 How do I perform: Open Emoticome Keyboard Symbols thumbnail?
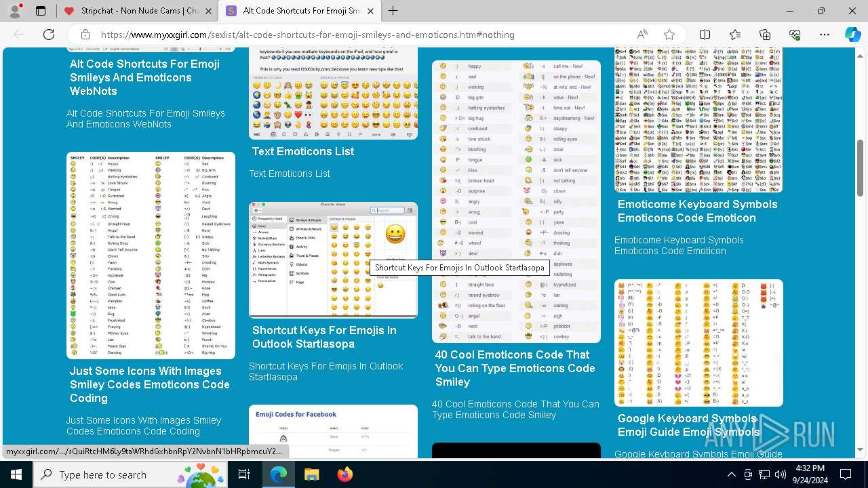(x=698, y=120)
